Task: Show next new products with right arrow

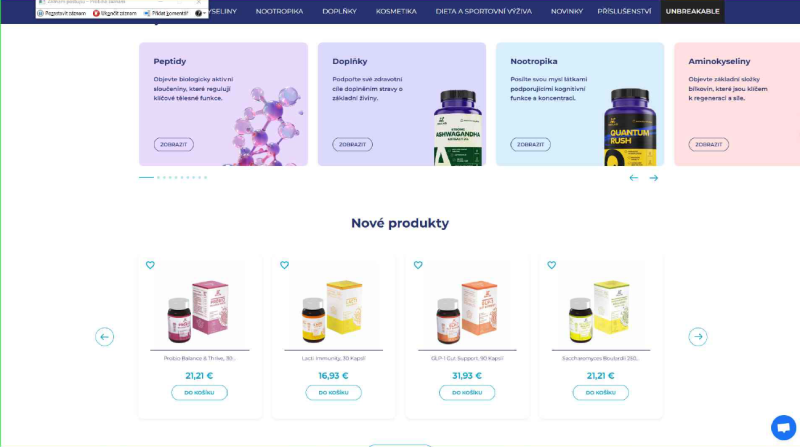Action: point(697,337)
